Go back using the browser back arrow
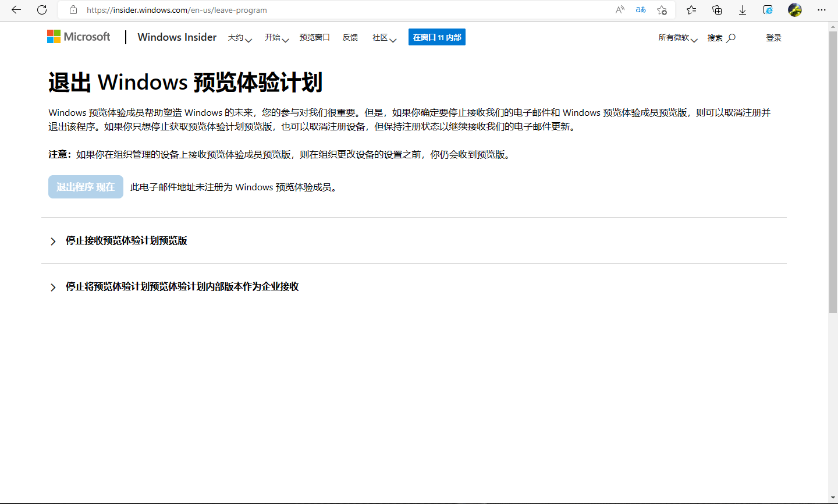 [x=16, y=10]
